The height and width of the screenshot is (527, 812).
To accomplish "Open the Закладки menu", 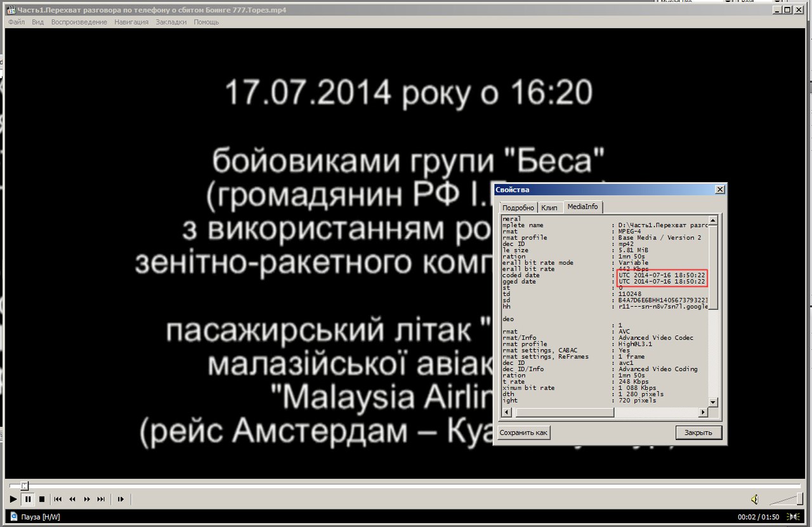I will point(171,22).
